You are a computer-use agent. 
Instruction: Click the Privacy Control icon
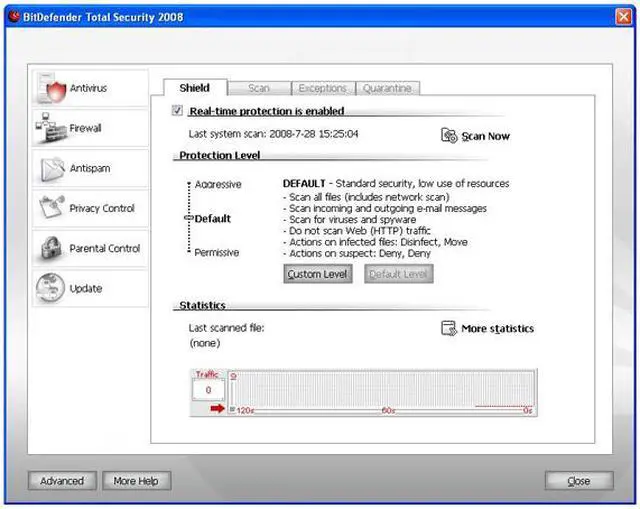51,209
